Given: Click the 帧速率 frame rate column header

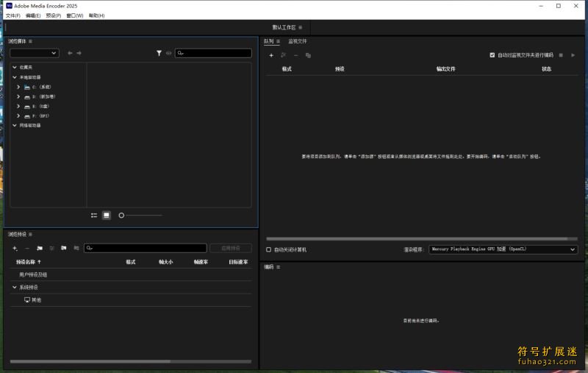Looking at the screenshot, I should click(x=201, y=262).
